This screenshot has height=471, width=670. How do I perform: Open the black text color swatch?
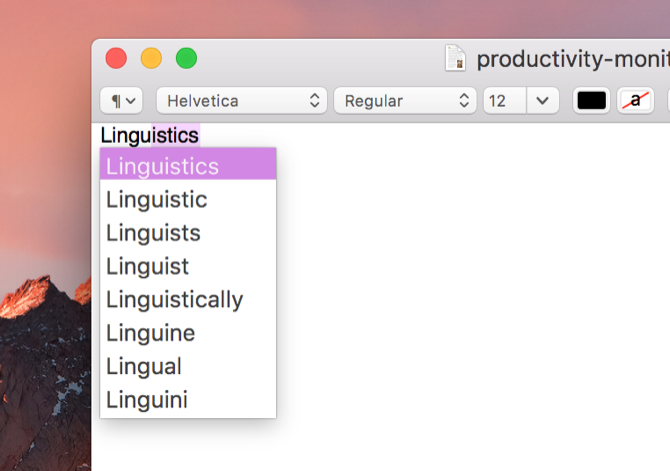(591, 101)
